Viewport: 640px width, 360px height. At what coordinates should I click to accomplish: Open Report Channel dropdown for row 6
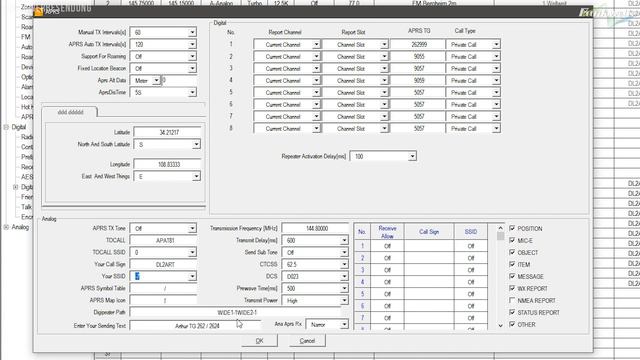click(x=316, y=104)
